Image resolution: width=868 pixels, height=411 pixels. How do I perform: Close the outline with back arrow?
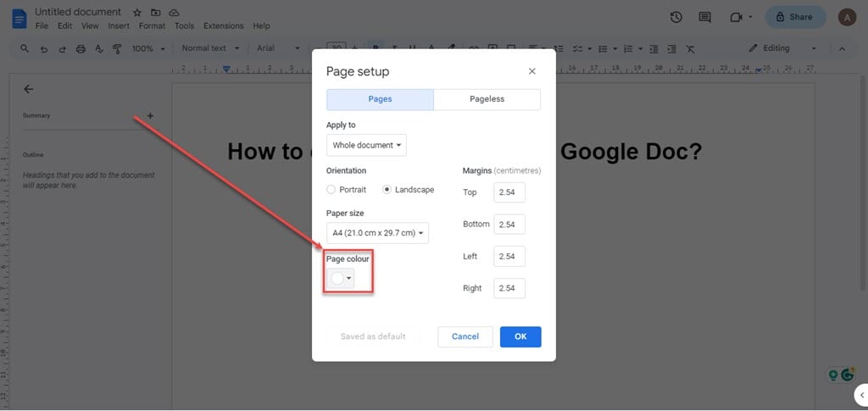28,89
